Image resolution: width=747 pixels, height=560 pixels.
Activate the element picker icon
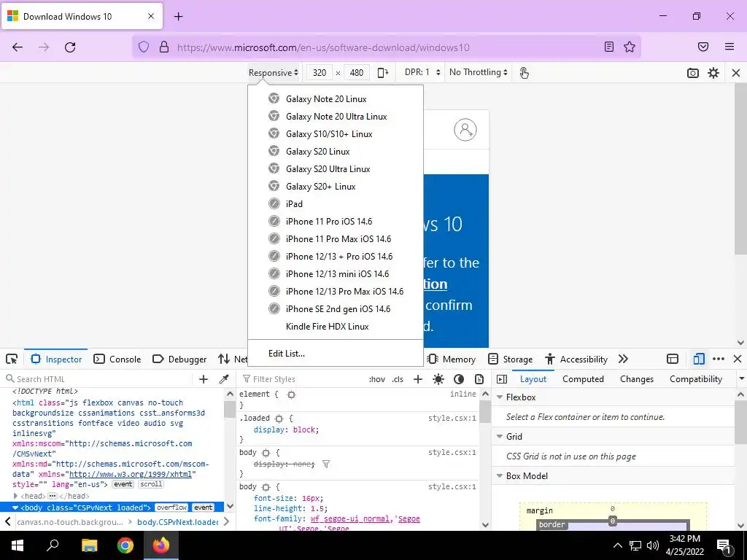pyautogui.click(x=12, y=359)
